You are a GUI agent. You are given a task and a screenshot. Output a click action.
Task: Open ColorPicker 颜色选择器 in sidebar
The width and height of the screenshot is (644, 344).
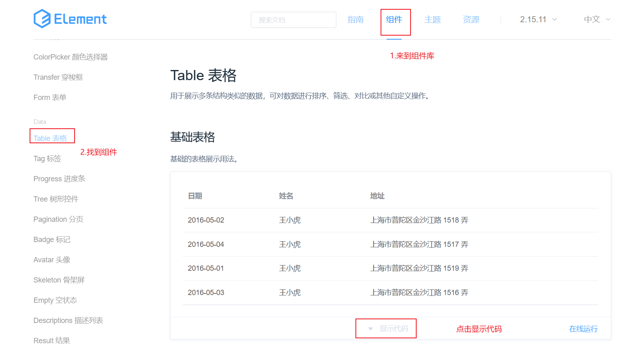pos(71,57)
